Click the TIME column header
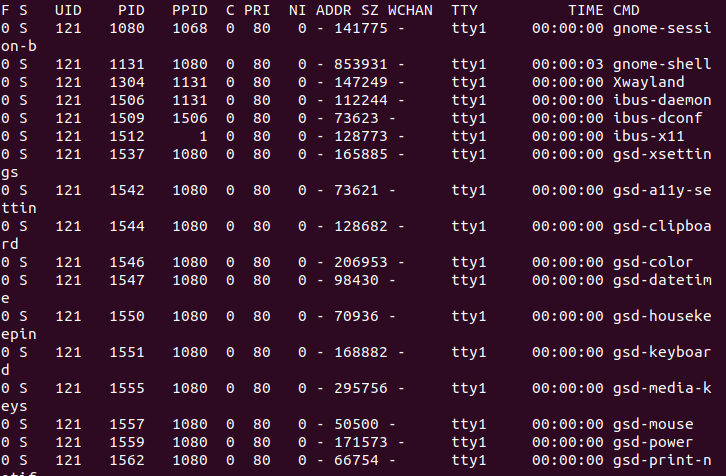This screenshot has height=476, width=726. [586, 10]
